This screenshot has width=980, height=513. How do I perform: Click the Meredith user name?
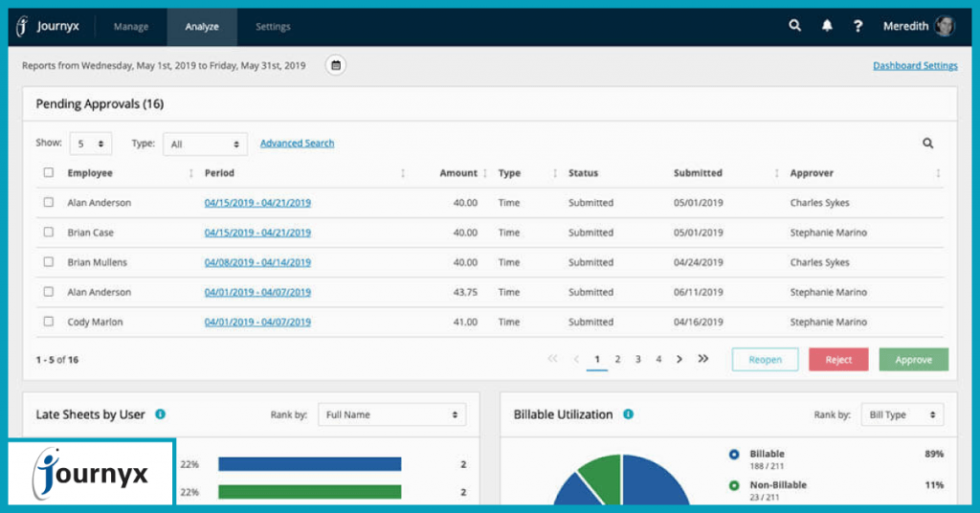[905, 26]
